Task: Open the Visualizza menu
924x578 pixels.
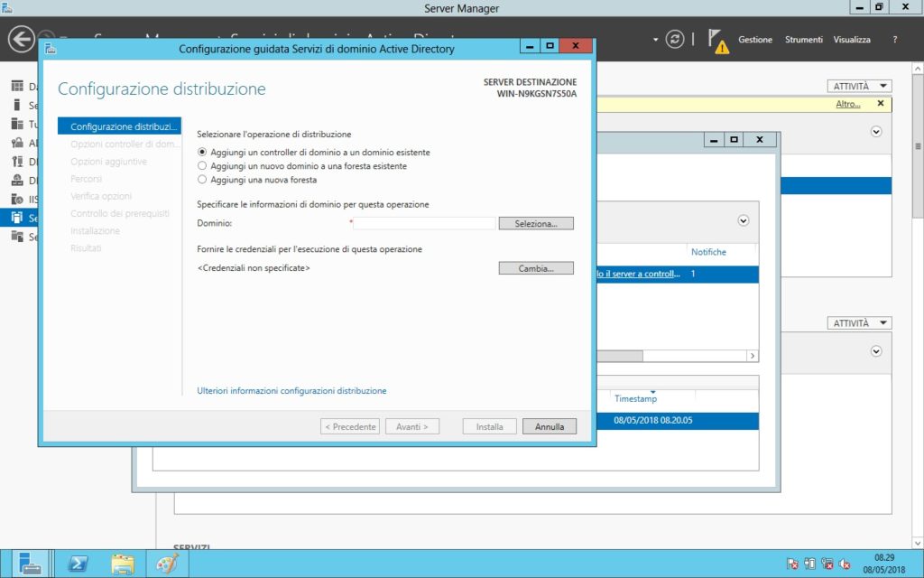Action: [x=852, y=40]
